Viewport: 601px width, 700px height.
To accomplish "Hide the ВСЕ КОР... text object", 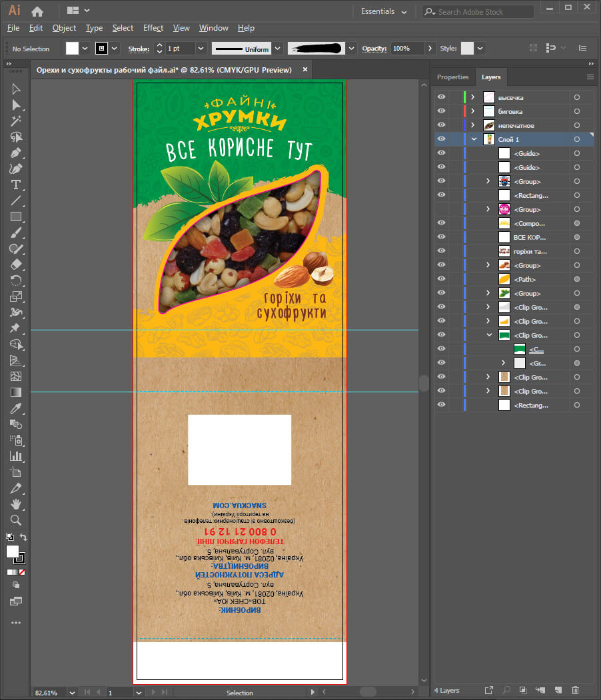I will point(441,236).
